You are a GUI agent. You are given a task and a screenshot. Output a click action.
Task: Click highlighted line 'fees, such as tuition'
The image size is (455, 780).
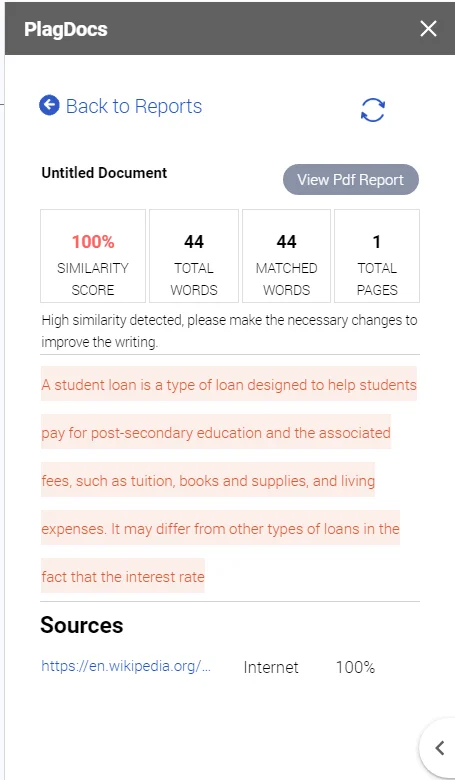[208, 481]
